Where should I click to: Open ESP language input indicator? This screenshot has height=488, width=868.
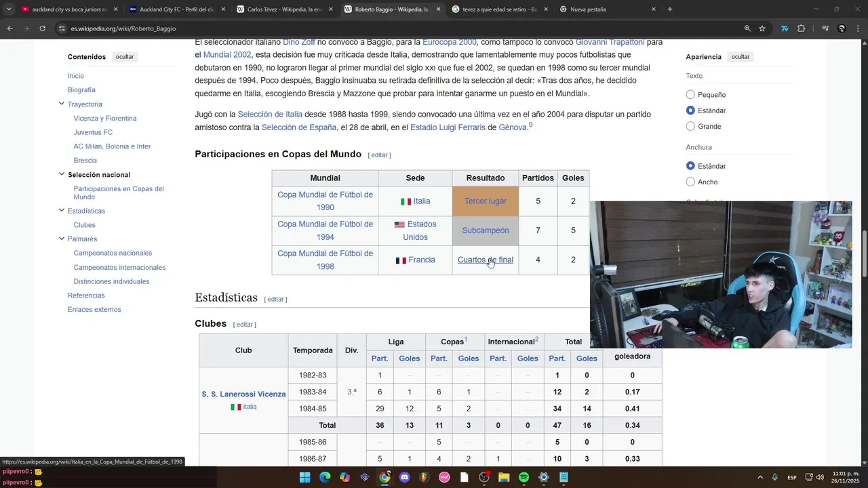point(791,477)
